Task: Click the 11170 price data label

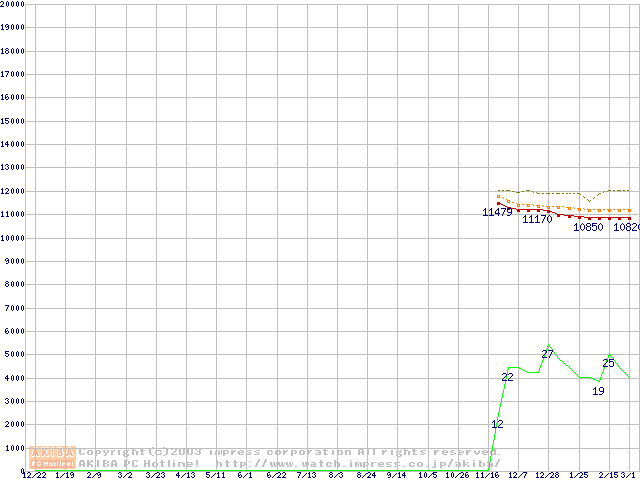Action: tap(537, 219)
